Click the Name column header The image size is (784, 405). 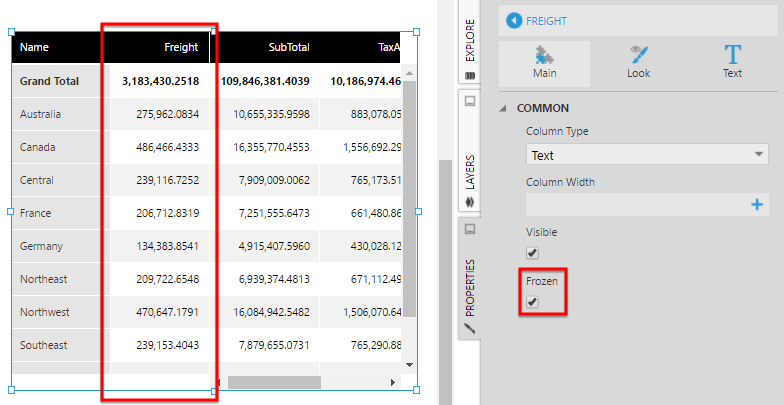click(x=34, y=48)
